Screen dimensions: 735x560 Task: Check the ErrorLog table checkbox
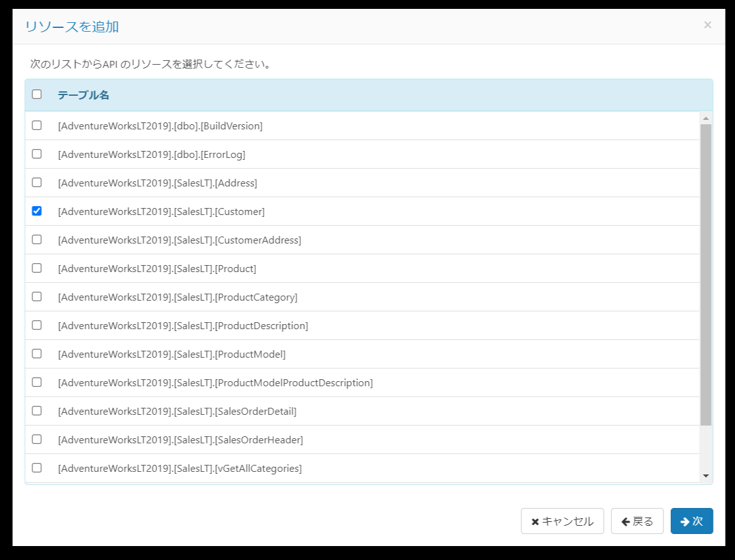[37, 153]
